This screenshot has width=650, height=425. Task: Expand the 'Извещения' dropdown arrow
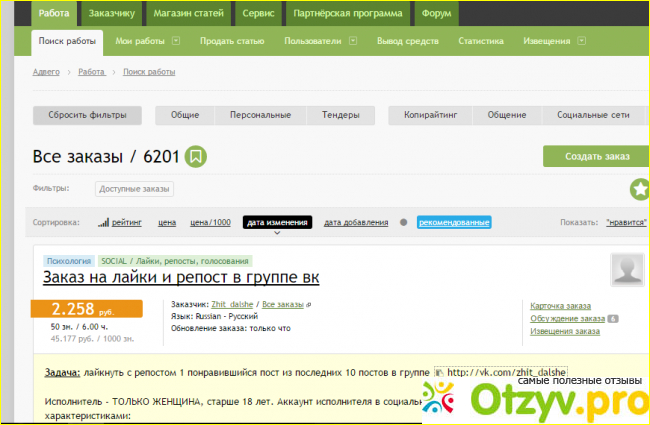coord(581,41)
